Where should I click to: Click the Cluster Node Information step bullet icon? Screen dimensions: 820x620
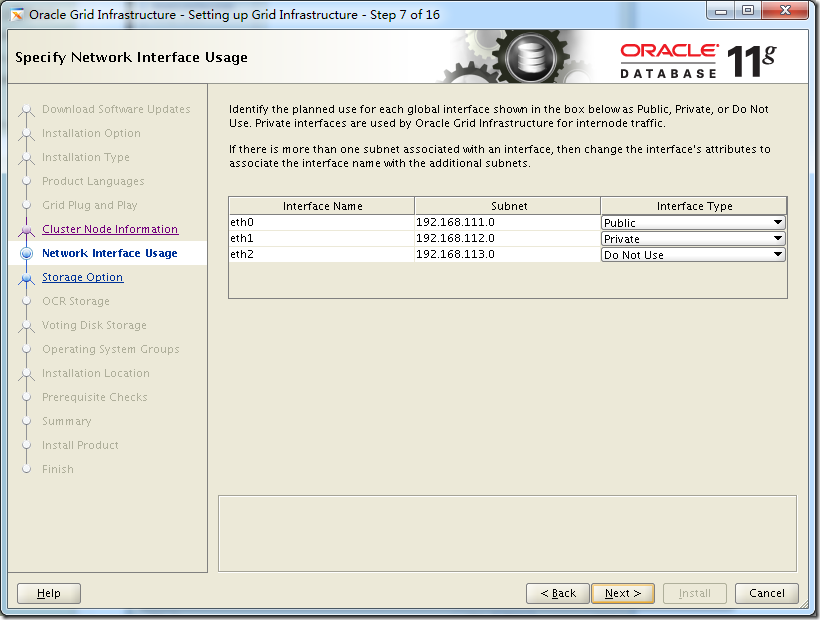[26, 230]
